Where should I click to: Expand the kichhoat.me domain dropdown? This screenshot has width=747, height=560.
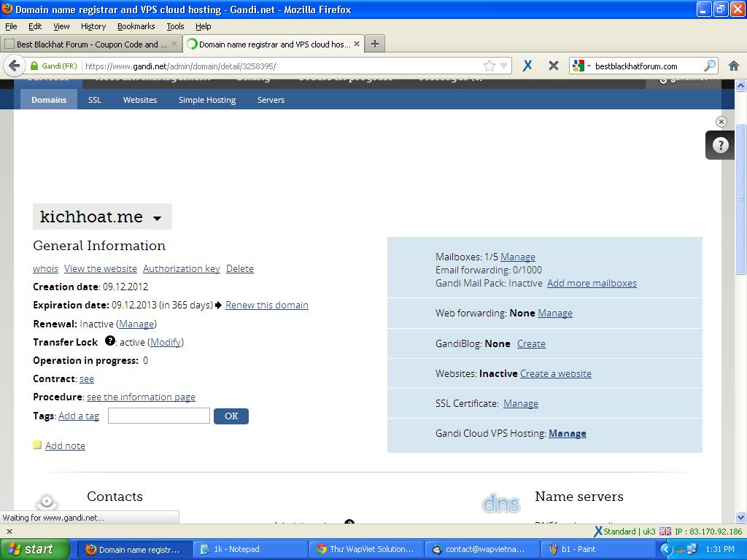[x=157, y=218]
